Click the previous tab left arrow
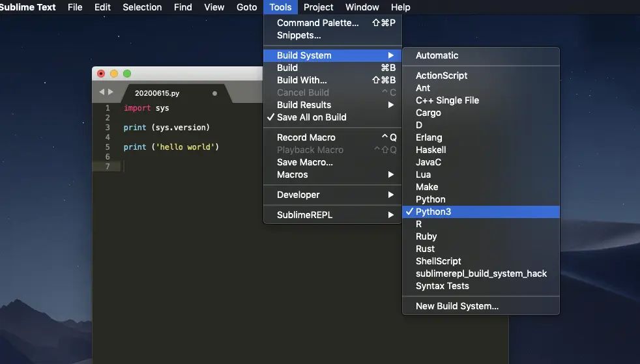This screenshot has height=364, width=640. (102, 92)
